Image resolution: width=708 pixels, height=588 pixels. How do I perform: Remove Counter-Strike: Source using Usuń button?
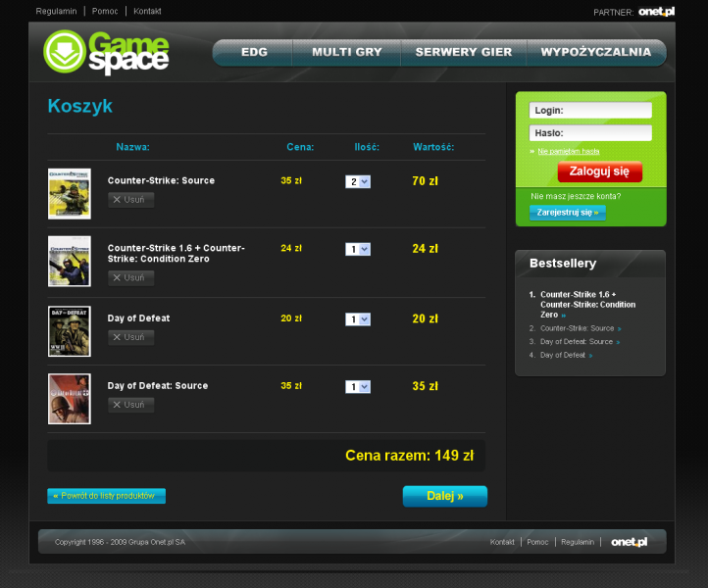[x=130, y=200]
